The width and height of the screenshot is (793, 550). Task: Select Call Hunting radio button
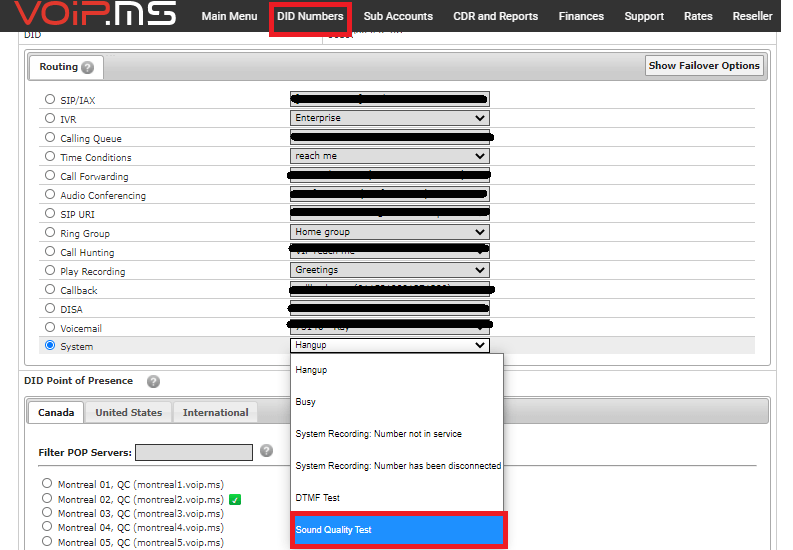[x=50, y=251]
